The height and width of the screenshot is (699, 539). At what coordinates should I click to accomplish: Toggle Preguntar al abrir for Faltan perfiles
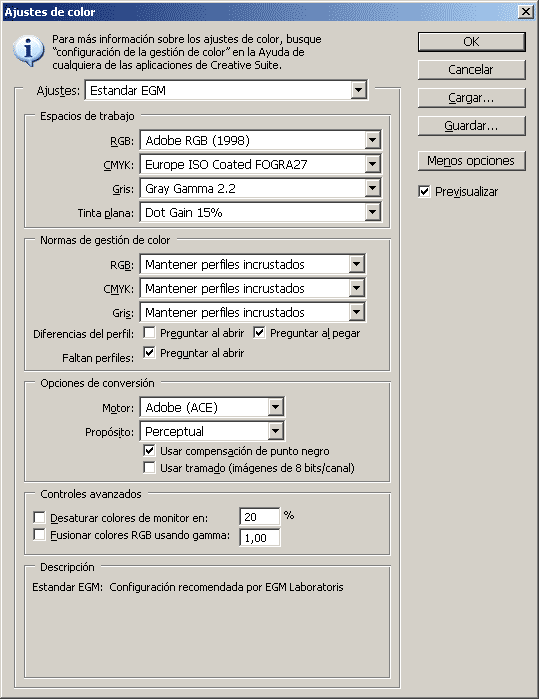149,353
